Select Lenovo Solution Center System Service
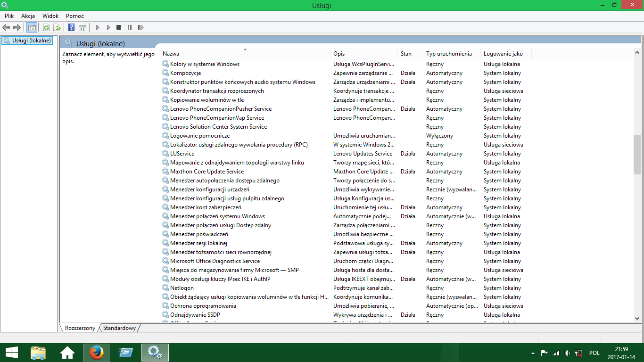The width and height of the screenshot is (644, 362). point(218,127)
